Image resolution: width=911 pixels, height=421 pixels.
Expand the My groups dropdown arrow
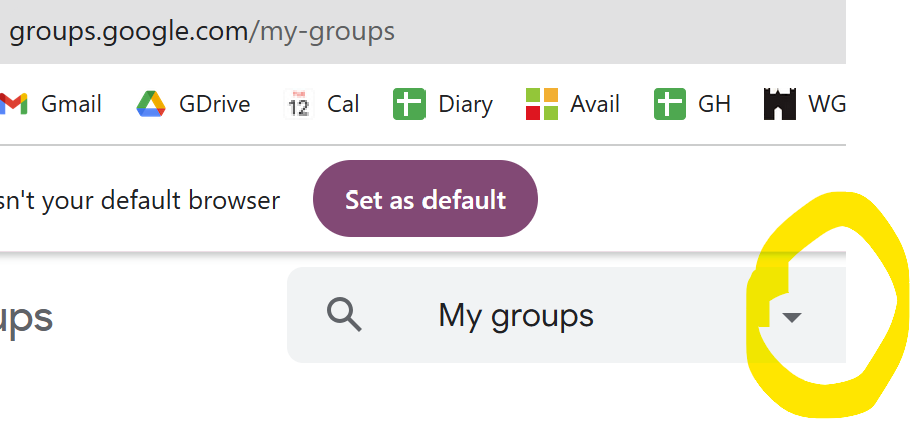[791, 317]
